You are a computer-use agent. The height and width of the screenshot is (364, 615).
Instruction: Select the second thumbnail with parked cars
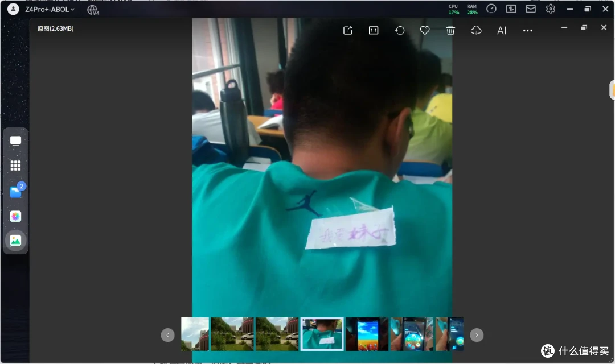coord(232,334)
